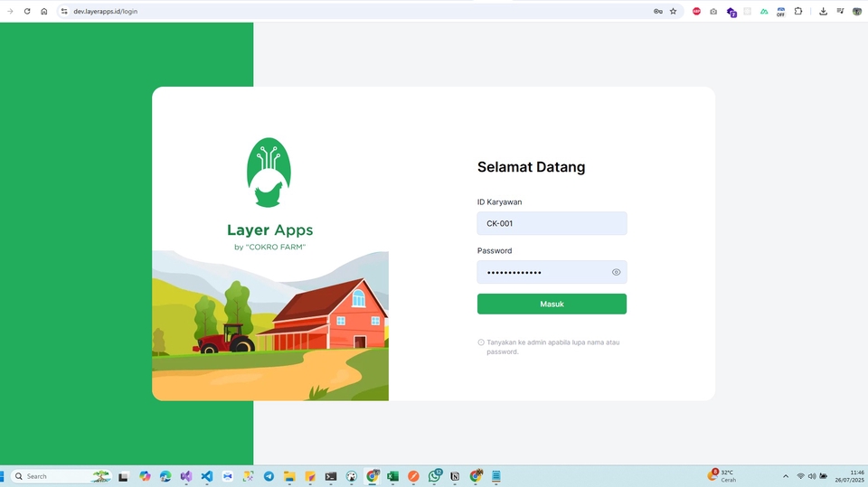
Task: Reload the login page
Action: (x=27, y=11)
